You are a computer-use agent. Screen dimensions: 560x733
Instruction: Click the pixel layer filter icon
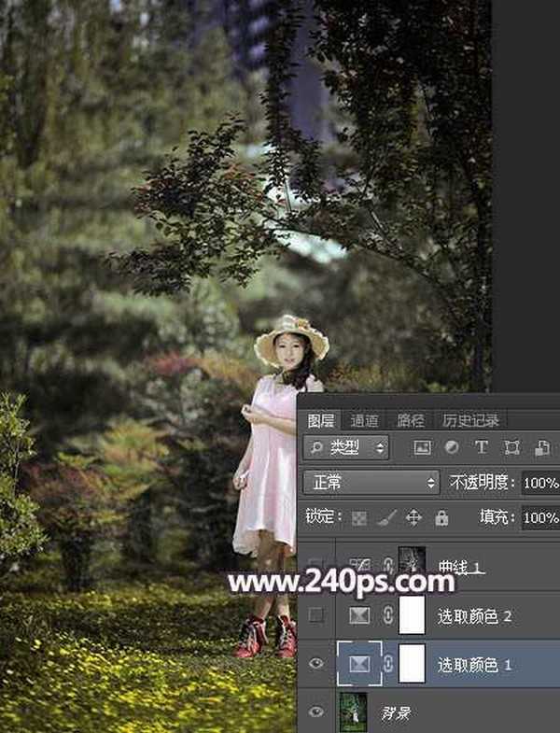[x=422, y=448]
